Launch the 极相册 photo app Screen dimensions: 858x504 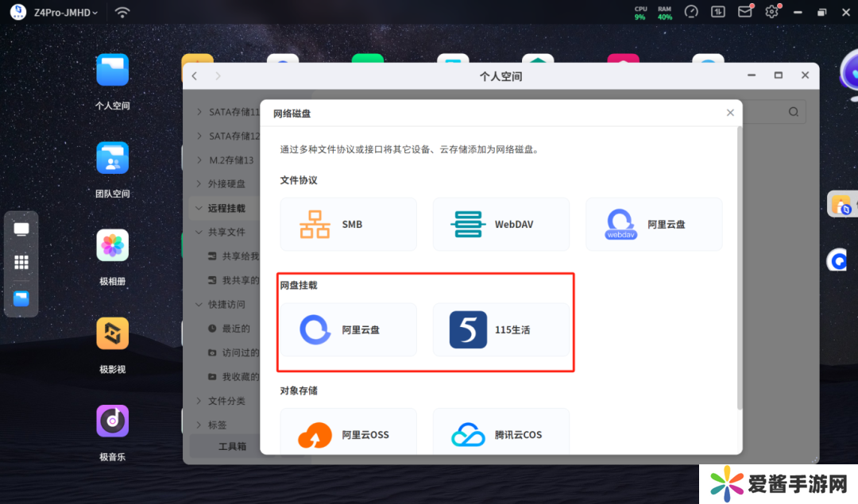point(112,246)
